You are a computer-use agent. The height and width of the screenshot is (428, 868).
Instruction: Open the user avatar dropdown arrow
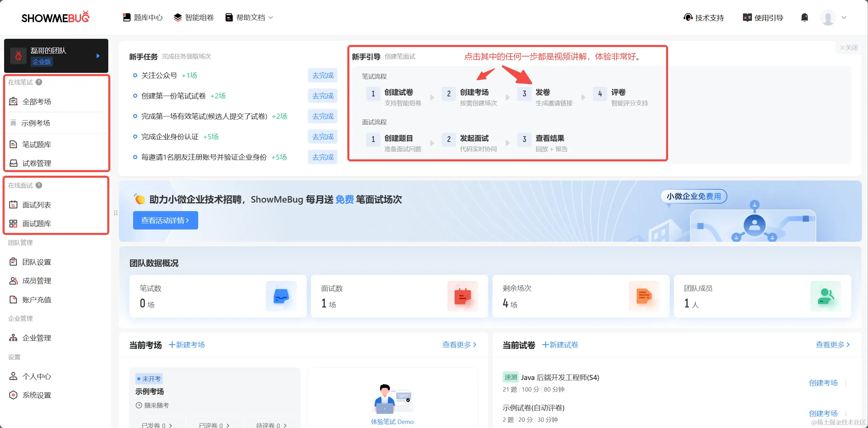(844, 17)
